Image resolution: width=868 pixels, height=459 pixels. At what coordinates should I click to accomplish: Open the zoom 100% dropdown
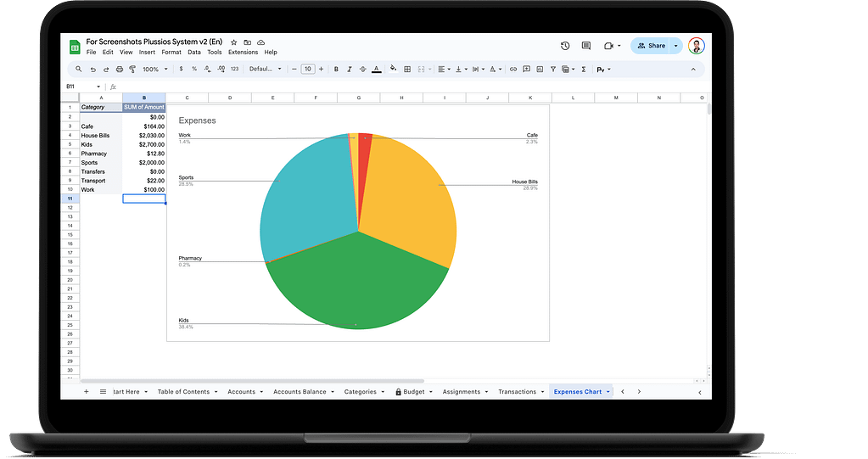[x=155, y=70]
